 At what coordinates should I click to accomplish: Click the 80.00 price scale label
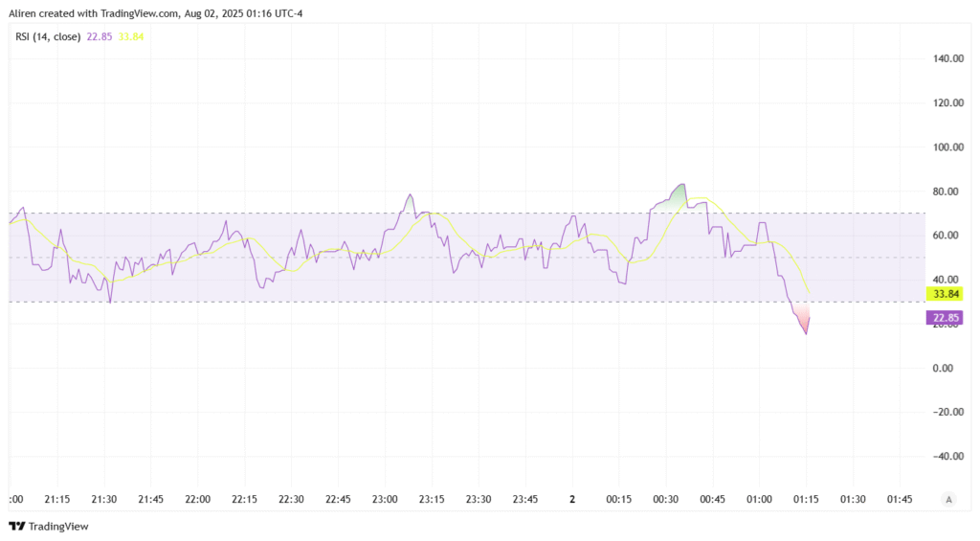(x=946, y=192)
